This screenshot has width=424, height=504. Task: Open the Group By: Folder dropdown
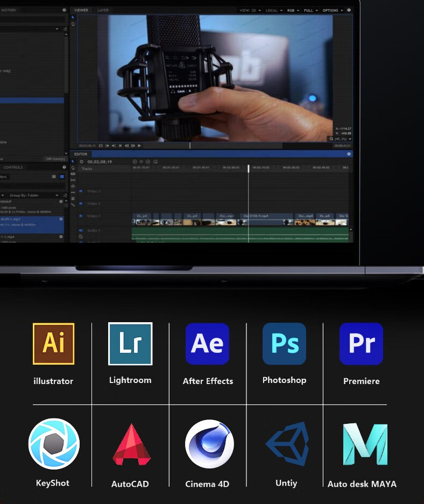pyautogui.click(x=34, y=195)
